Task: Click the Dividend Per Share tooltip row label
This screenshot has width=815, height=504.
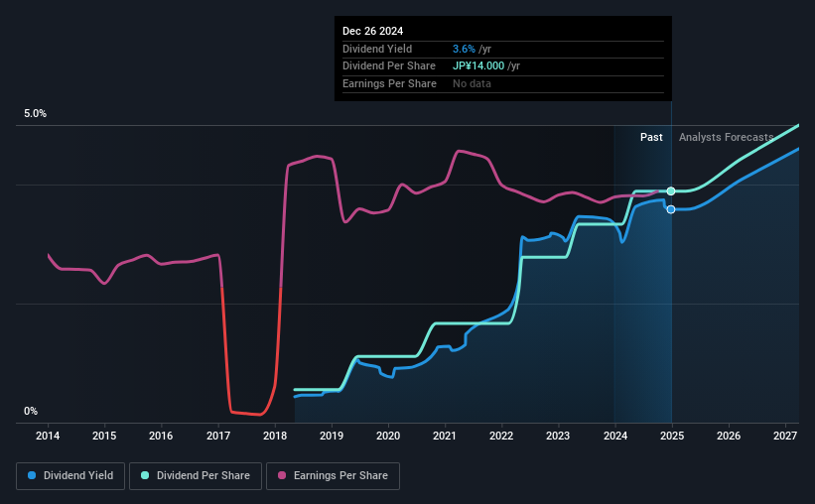Action: tap(389, 66)
